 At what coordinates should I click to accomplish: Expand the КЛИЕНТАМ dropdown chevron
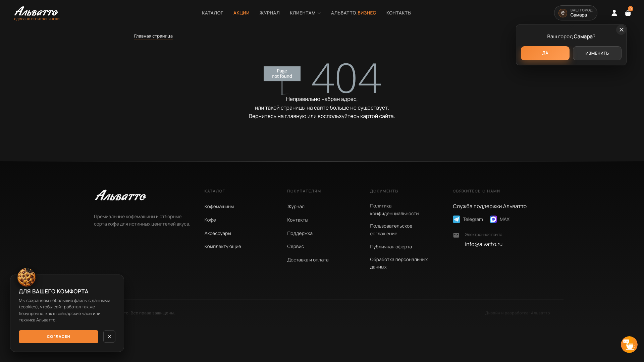pos(319,13)
